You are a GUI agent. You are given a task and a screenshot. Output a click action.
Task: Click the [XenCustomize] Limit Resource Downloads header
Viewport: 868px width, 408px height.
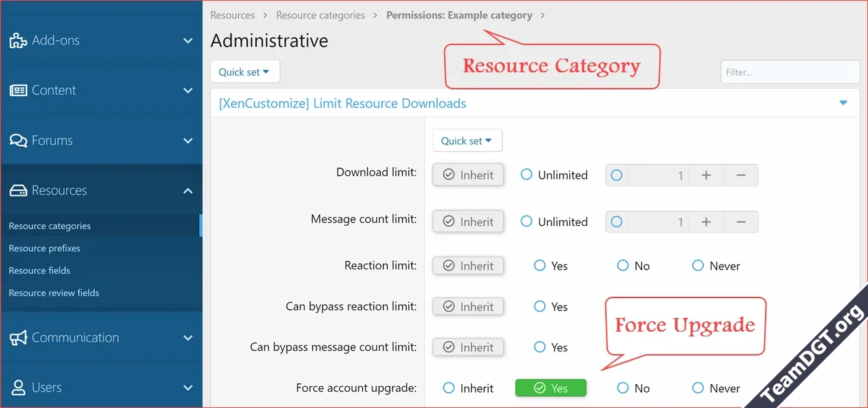coord(343,104)
